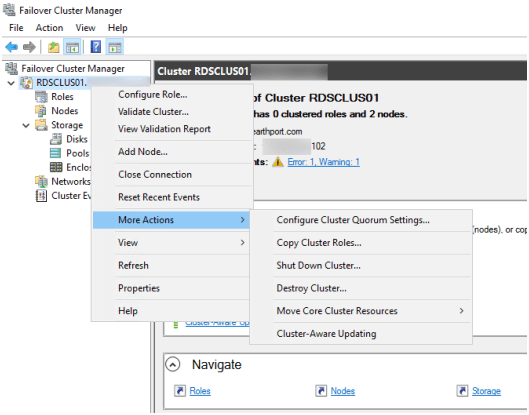Click the warning triangle icon beside events
The width and height of the screenshot is (529, 415).
(x=278, y=162)
